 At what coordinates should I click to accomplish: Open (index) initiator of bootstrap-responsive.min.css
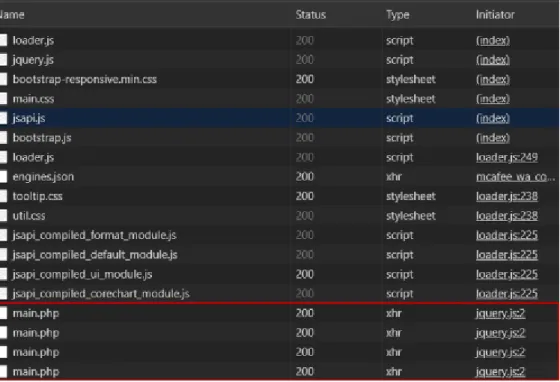[x=492, y=79]
